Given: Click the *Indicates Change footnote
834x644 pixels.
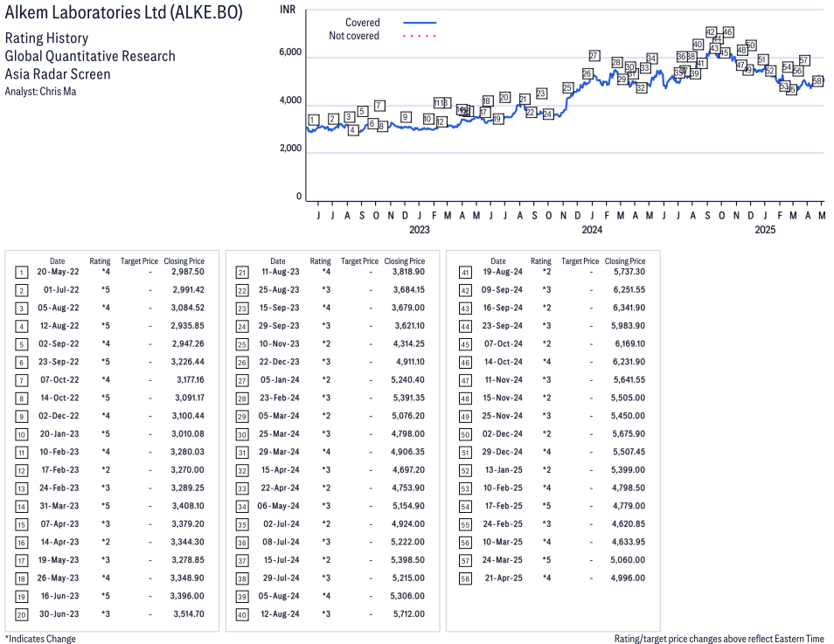Looking at the screenshot, I should 40,638.
